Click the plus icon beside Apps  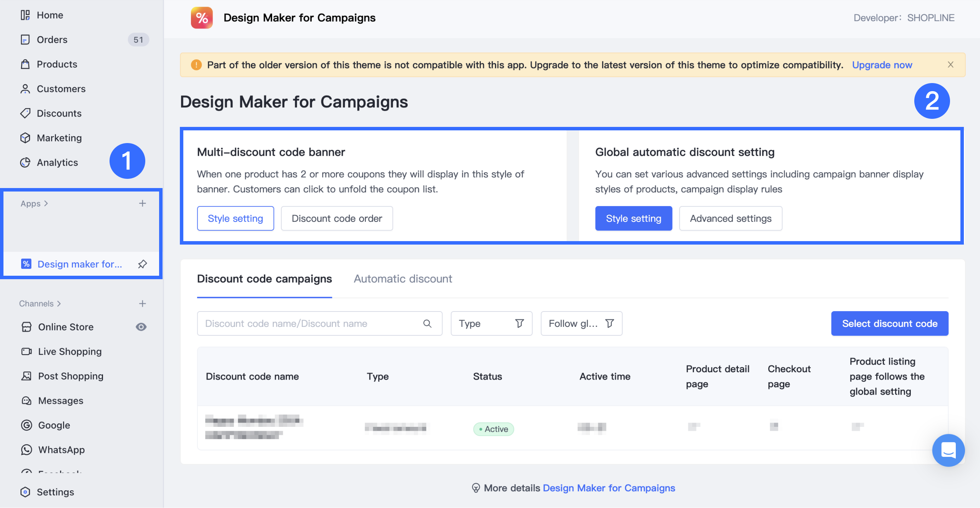pos(143,203)
